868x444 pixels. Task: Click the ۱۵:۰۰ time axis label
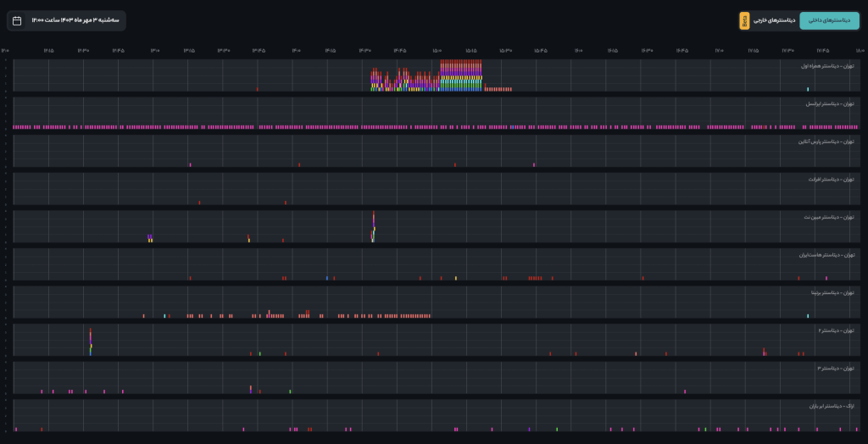(437, 50)
